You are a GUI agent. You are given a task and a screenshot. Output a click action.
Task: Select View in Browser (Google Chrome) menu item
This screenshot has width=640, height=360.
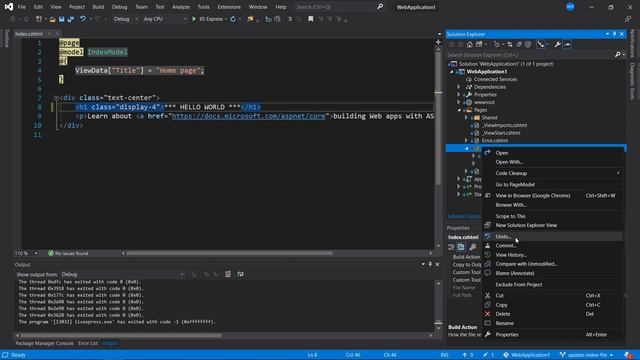click(553, 196)
